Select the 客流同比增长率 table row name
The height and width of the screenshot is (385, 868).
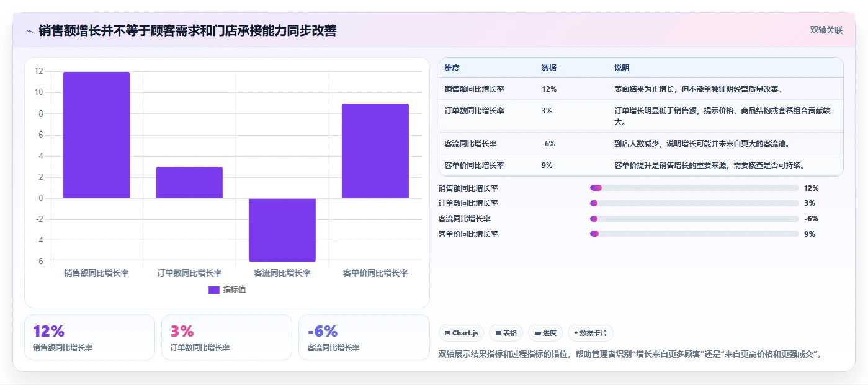tap(470, 144)
